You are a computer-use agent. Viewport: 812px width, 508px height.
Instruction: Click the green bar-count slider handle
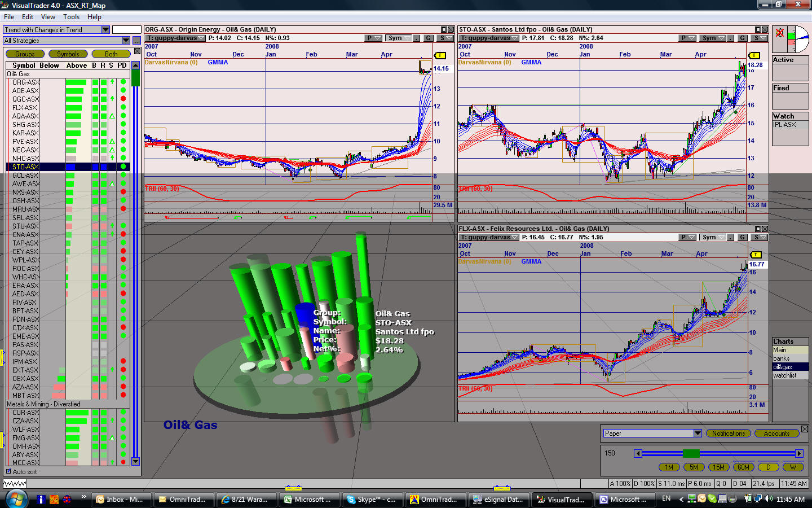tap(691, 453)
